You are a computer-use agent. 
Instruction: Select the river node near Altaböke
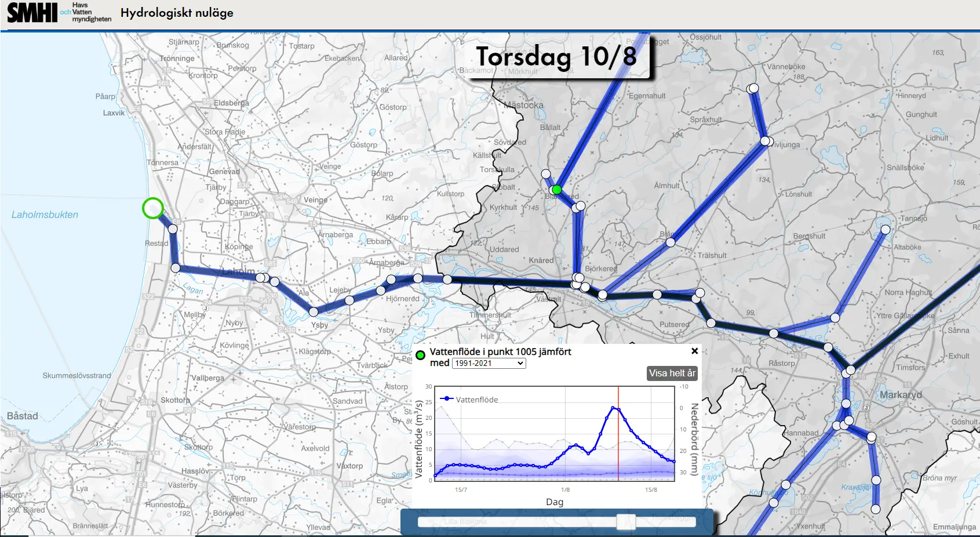pyautogui.click(x=885, y=230)
